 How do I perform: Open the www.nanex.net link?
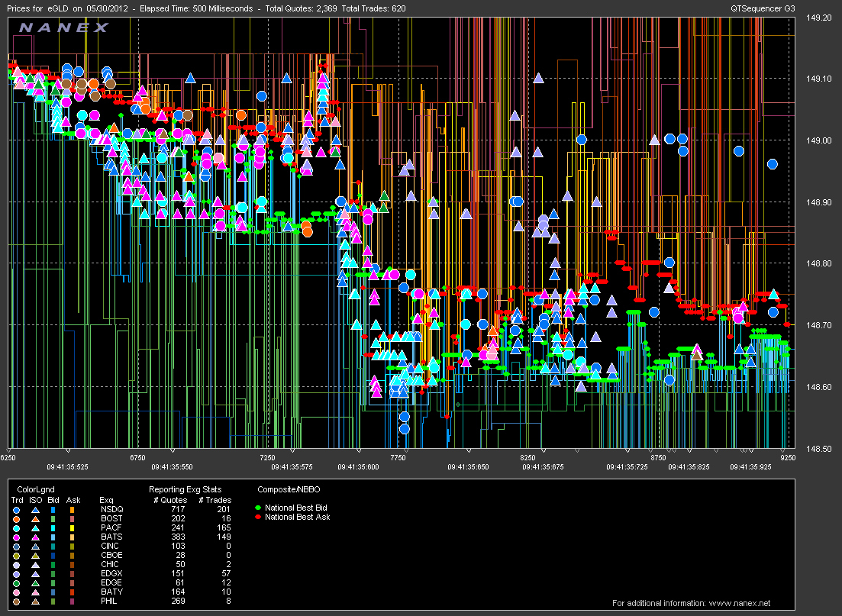(740, 603)
